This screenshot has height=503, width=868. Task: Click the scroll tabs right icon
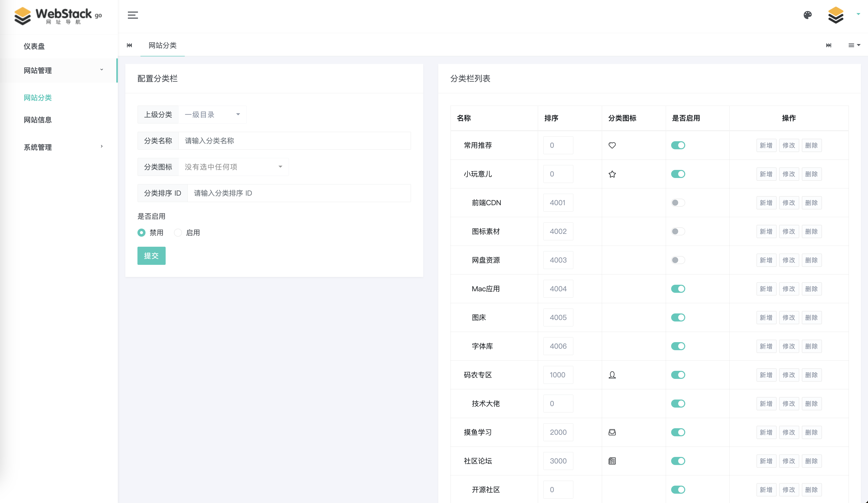click(829, 46)
